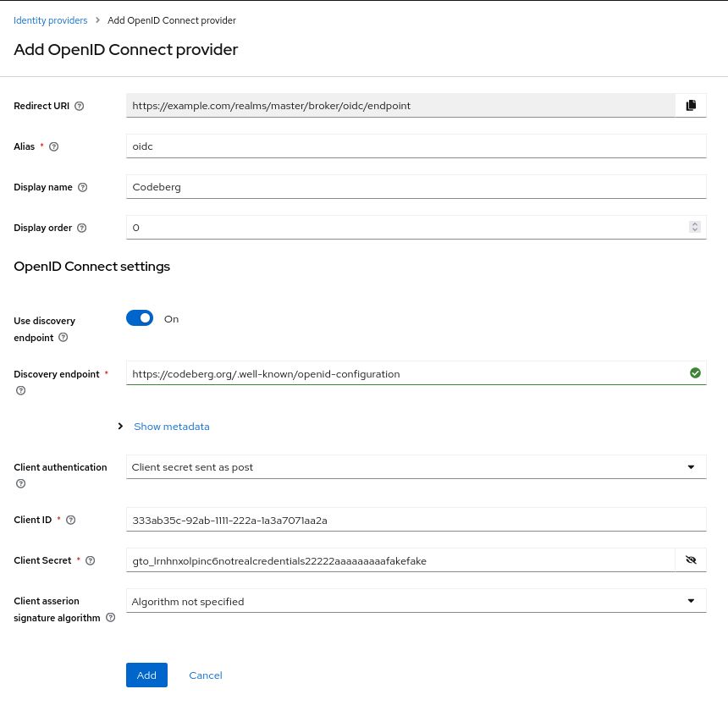This screenshot has width=728, height=711.
Task: Navigate back via Identity providers breadcrumb
Action: coord(50,20)
